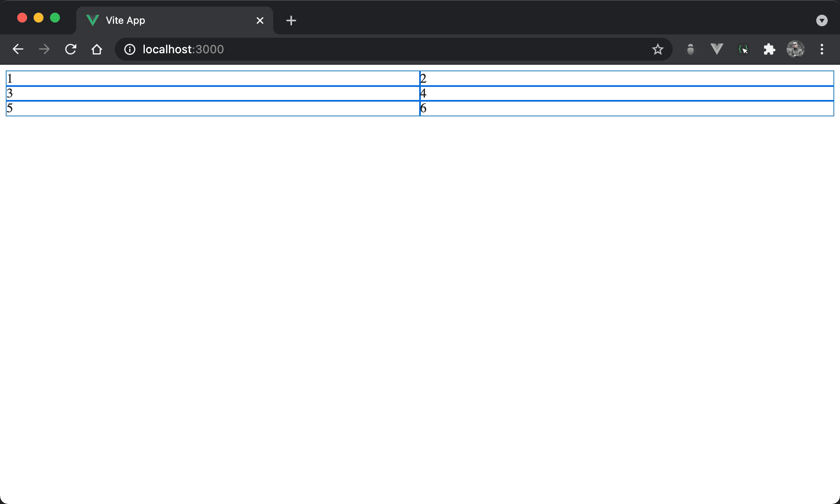Bookmark this page with the star
This screenshot has height=504, width=840.
click(x=657, y=49)
